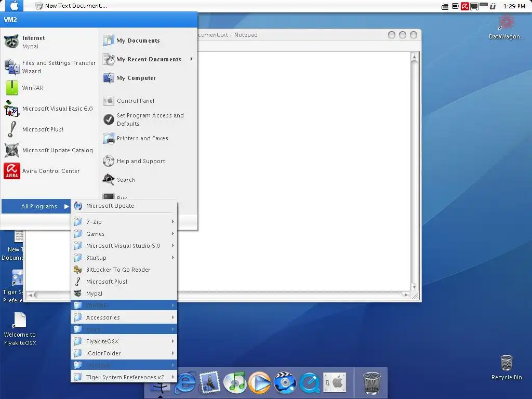Open My Computer
The width and height of the screenshot is (532, 399).
(148, 78)
